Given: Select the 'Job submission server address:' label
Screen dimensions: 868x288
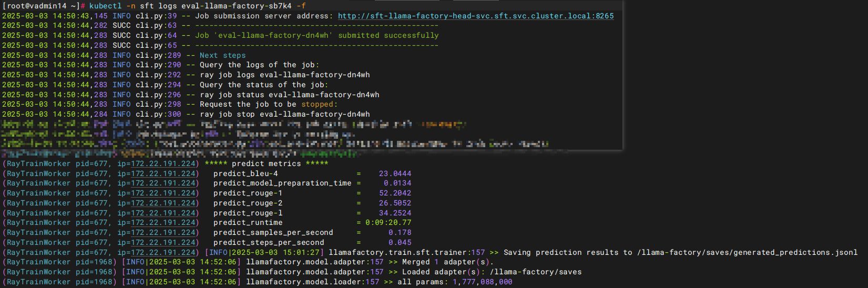Looking at the screenshot, I should coord(264,16).
